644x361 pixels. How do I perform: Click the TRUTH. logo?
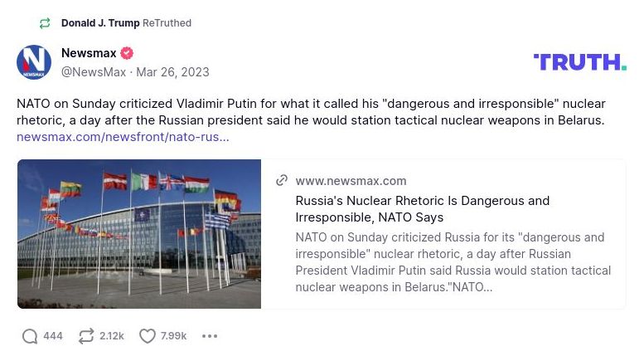(x=579, y=62)
